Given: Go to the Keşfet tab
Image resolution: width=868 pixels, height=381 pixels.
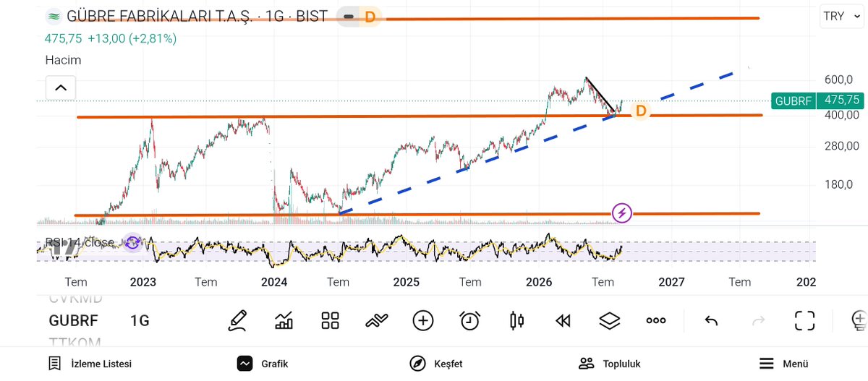Looking at the screenshot, I should [435, 364].
